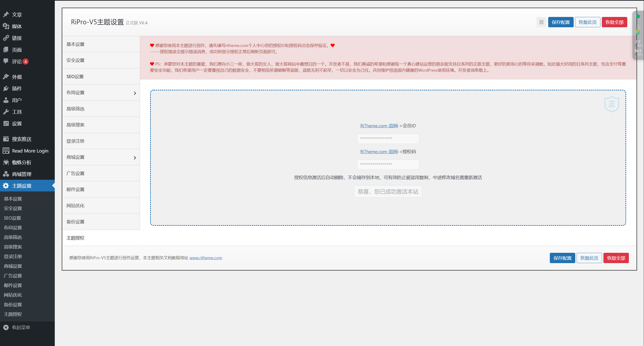The image size is (644, 346).
Task: Open the Tools wrench icon
Action: tap(6, 112)
